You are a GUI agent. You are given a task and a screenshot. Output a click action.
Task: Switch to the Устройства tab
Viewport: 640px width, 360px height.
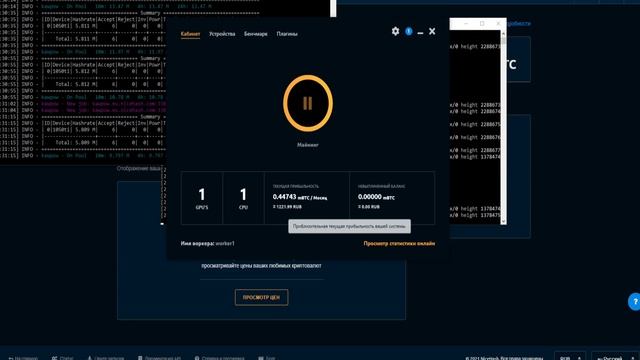[x=222, y=34]
